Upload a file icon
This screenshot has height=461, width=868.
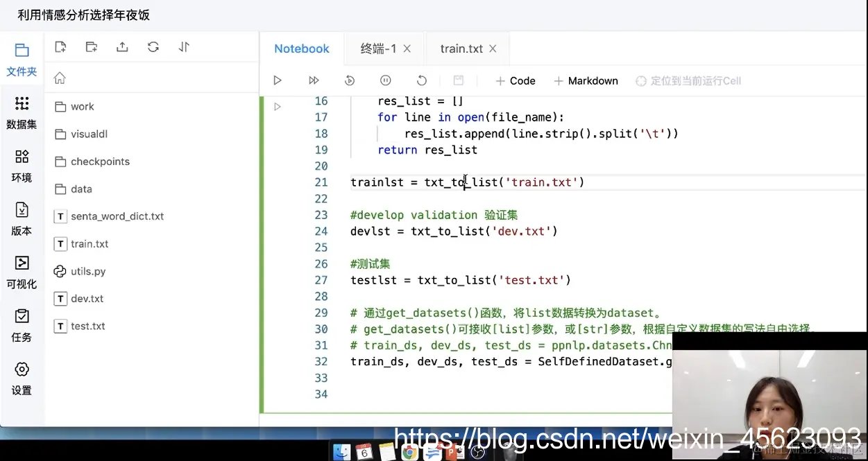[x=122, y=47]
